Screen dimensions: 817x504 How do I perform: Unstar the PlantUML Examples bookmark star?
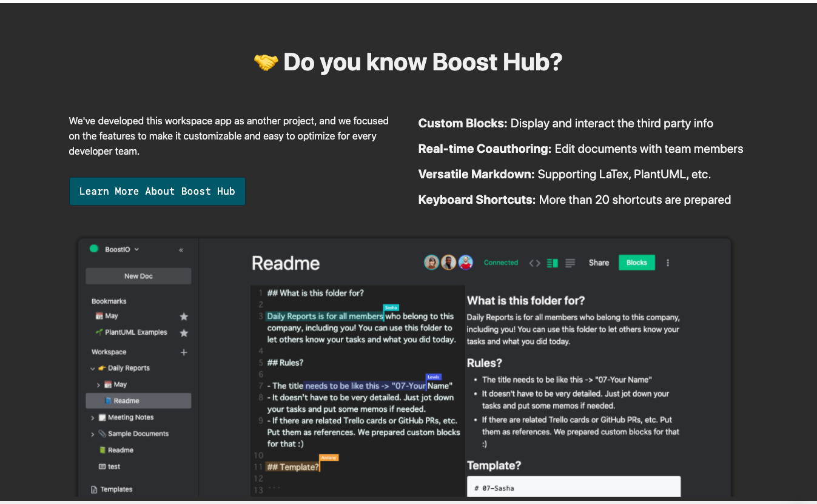pos(184,333)
